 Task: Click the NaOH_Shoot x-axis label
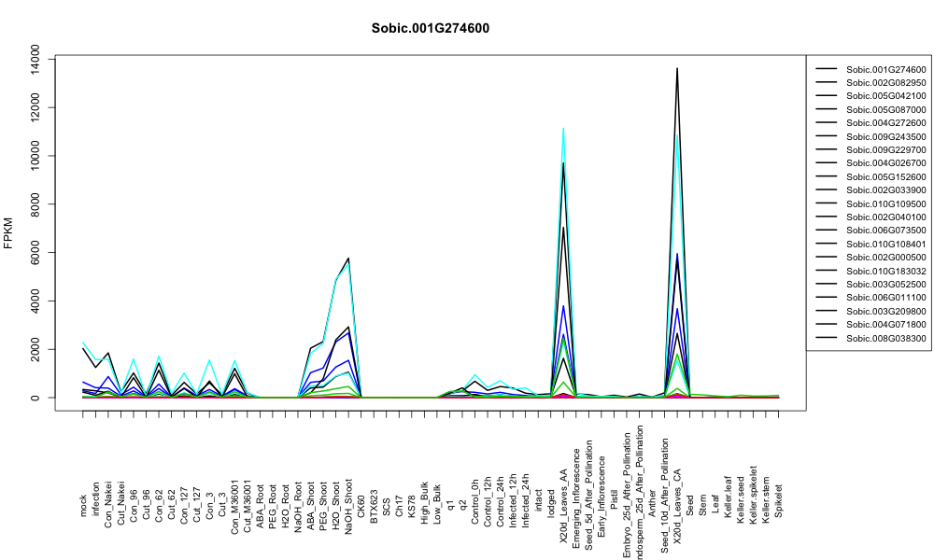(x=349, y=488)
